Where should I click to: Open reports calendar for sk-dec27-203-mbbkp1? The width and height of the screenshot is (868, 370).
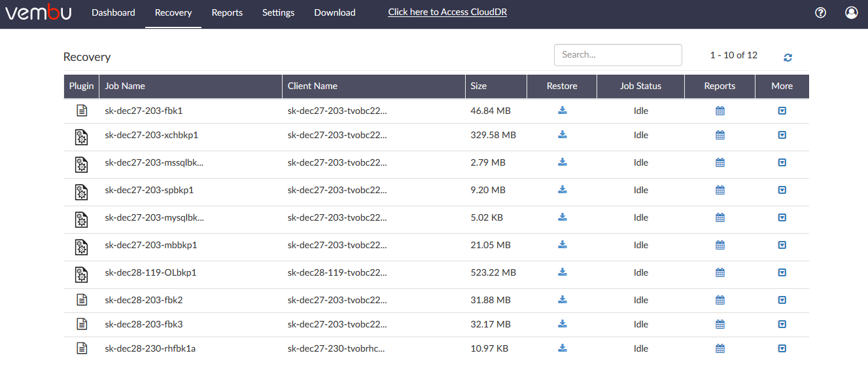click(x=720, y=245)
